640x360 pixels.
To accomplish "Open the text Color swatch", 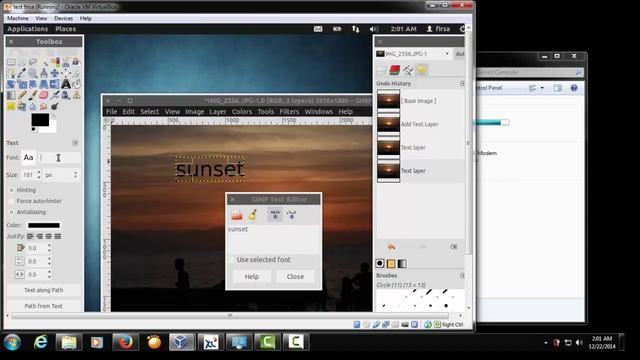I will tap(44, 225).
